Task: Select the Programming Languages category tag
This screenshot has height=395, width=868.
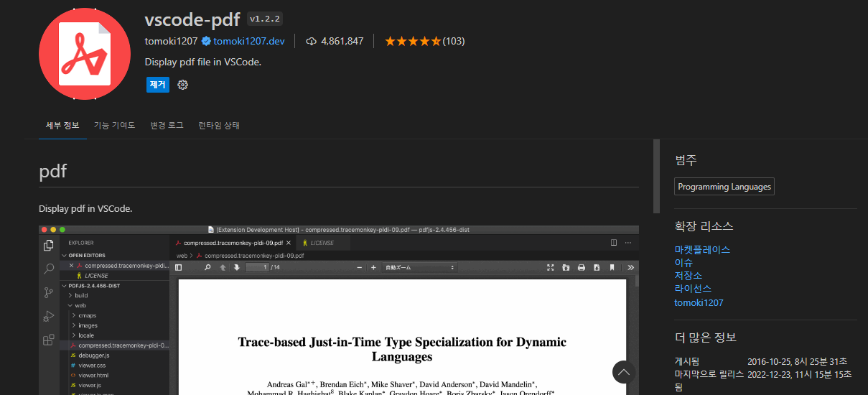Action: 724,187
